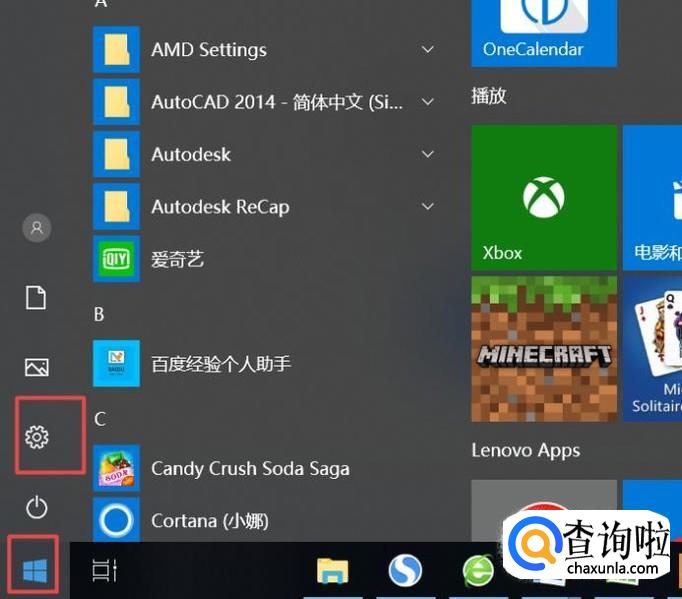Open the Microsoft Solitaire tile
This screenshot has width=682, height=599.
(652, 348)
